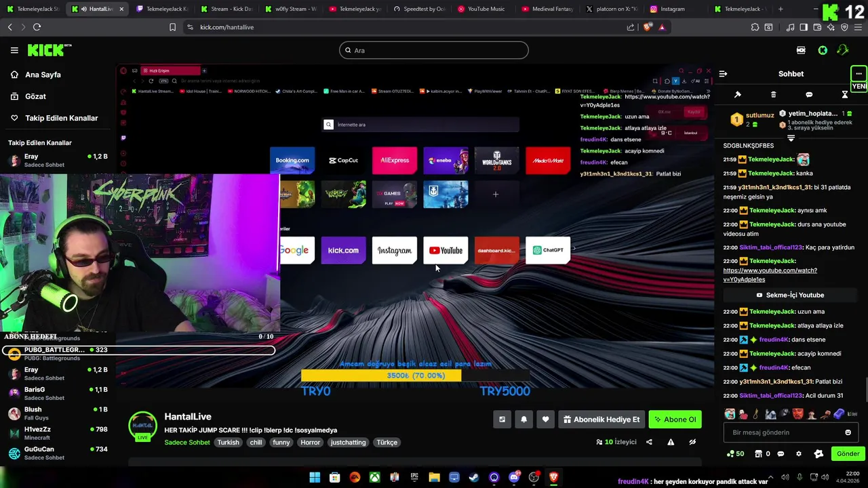Report the stream with warning triangle icon
868x488 pixels.
pos(671,442)
